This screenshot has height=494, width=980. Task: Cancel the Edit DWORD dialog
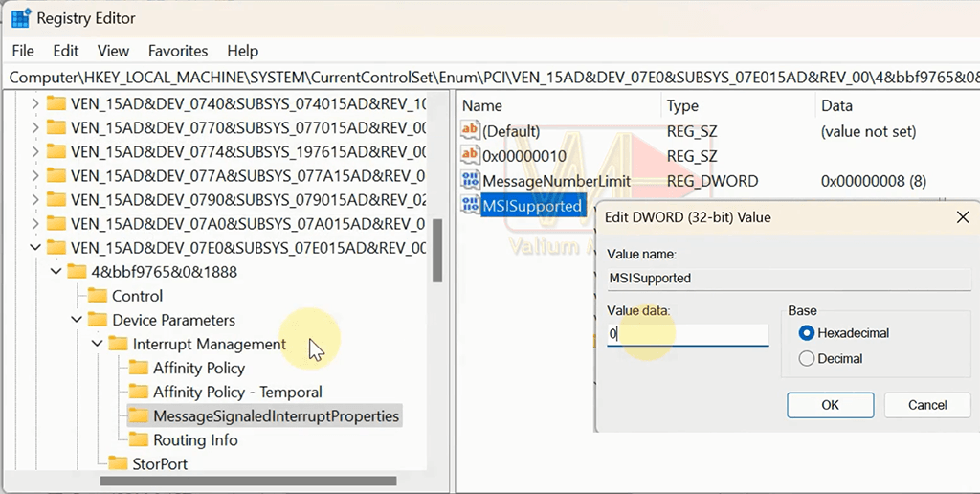927,405
